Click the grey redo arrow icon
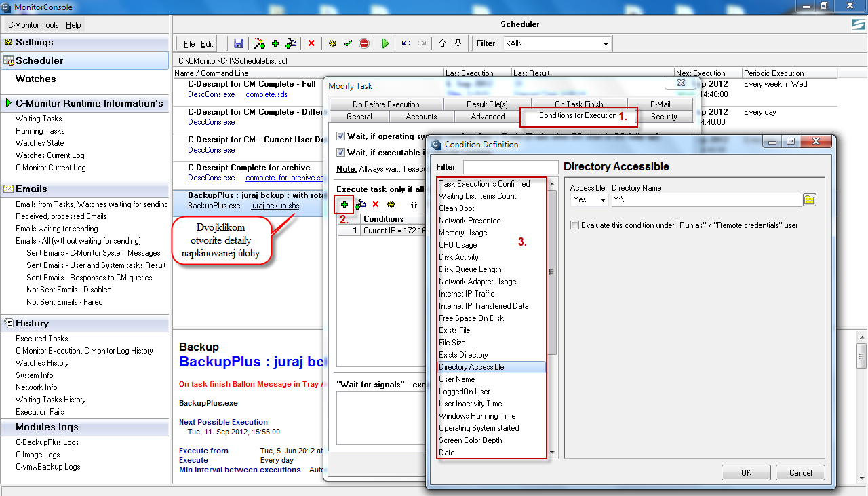This screenshot has width=868, height=496. (x=422, y=43)
